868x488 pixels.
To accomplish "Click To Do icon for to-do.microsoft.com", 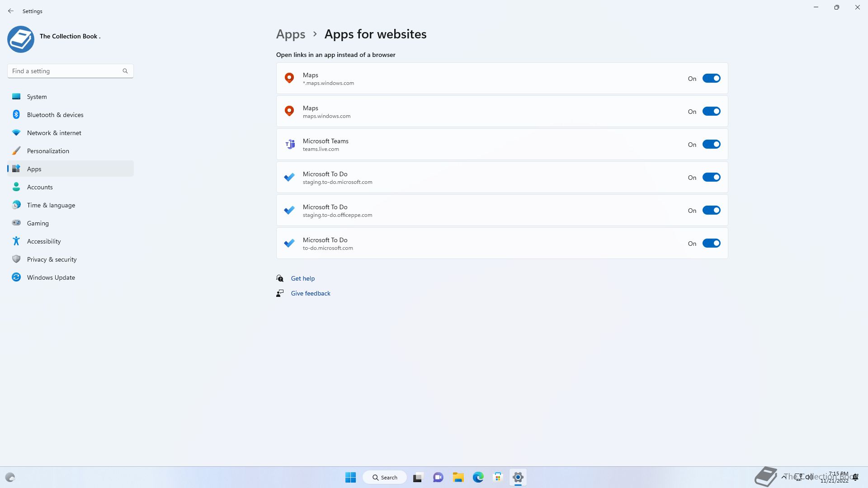I will (x=289, y=243).
